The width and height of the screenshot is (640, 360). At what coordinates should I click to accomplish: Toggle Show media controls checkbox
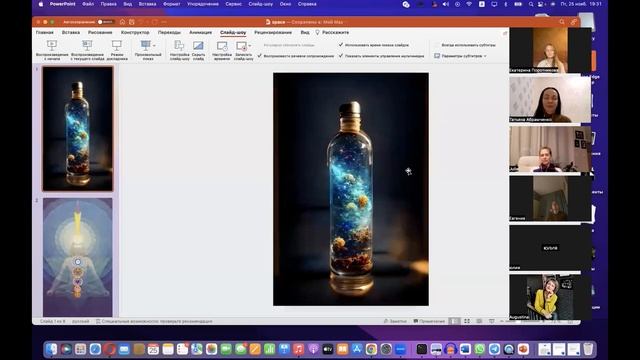coord(341,56)
